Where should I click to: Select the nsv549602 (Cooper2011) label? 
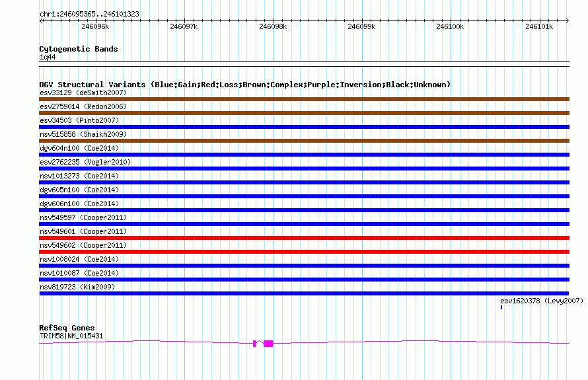83,245
